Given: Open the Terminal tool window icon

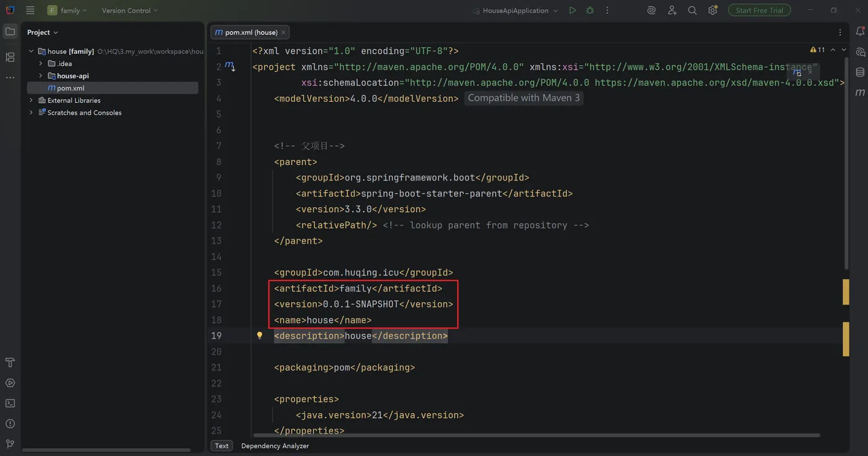Looking at the screenshot, I should [10, 403].
